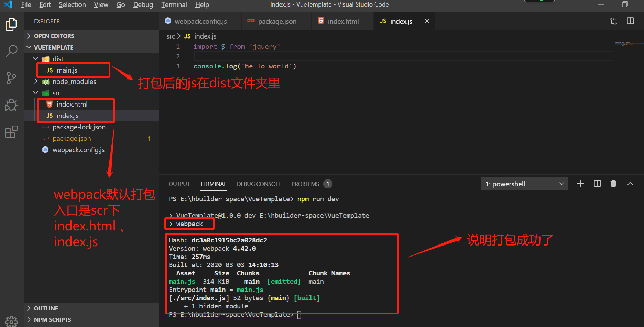Open the Search view icon
The width and height of the screenshot is (644, 327).
pos(11,51)
